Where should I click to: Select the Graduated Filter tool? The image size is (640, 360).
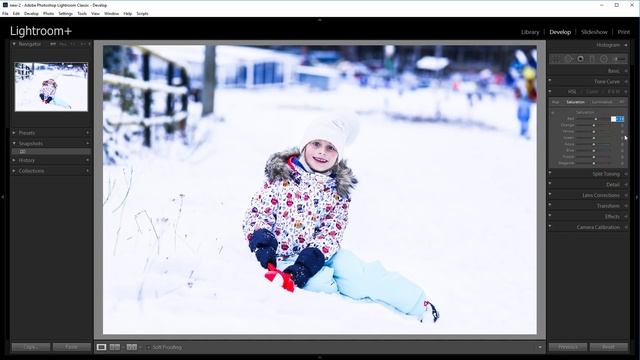pyautogui.click(x=592, y=59)
